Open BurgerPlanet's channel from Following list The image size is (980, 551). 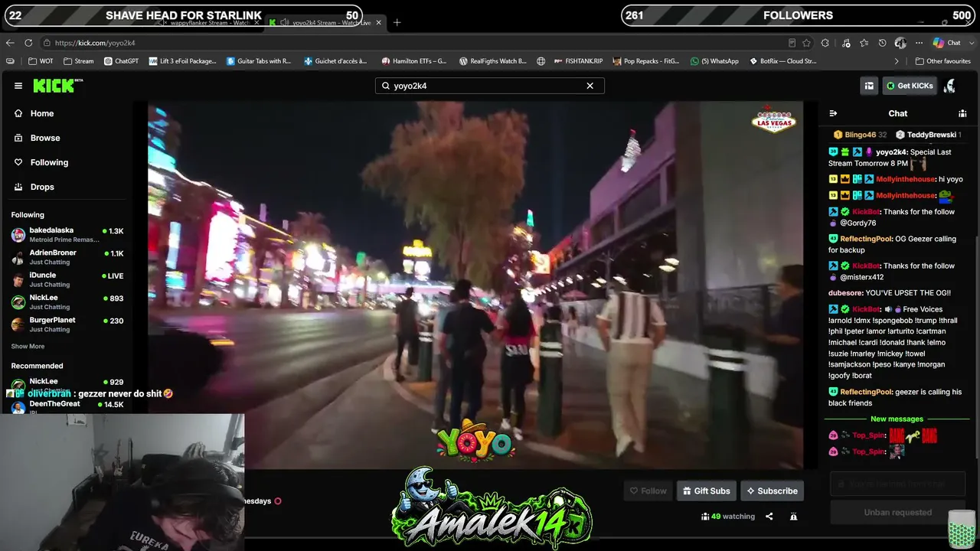click(67, 324)
